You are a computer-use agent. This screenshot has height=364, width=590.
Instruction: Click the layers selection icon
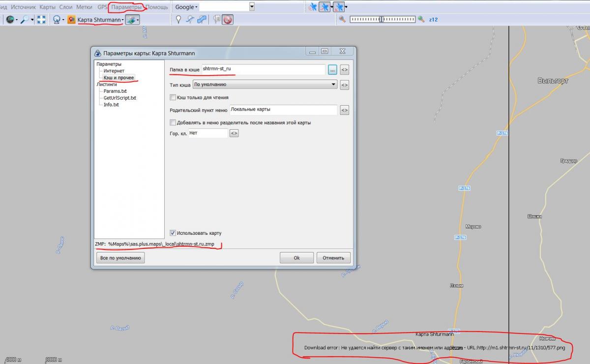click(130, 20)
